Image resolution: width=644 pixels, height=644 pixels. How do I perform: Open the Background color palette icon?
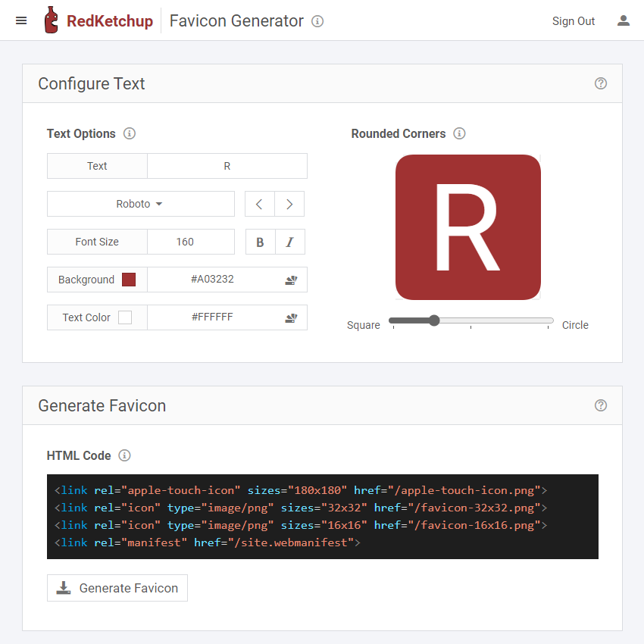tap(291, 280)
